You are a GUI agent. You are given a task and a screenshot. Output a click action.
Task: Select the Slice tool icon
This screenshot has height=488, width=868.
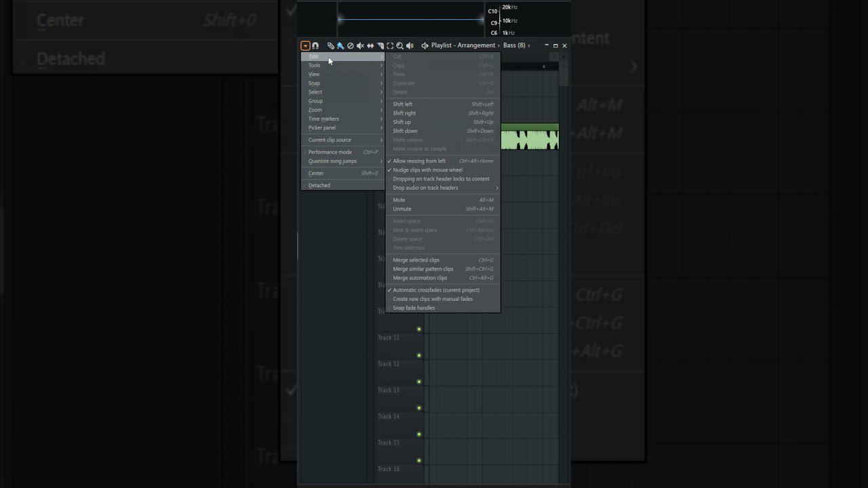click(x=380, y=45)
